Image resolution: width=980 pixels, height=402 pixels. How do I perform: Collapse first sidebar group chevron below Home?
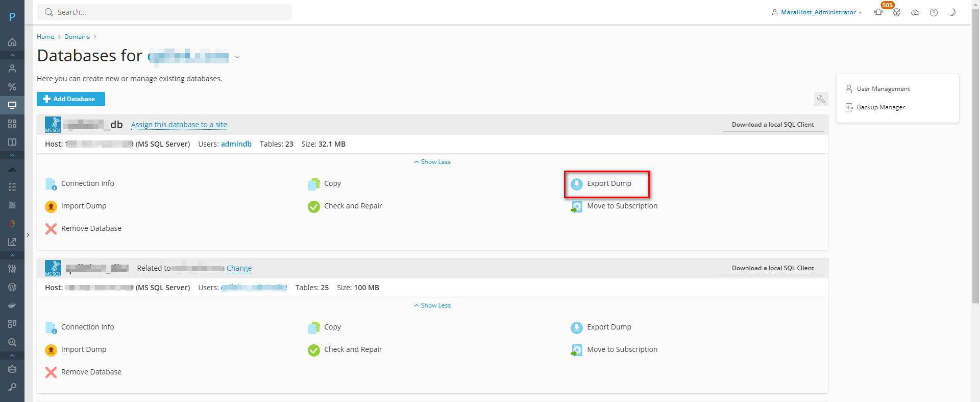pyautogui.click(x=12, y=55)
